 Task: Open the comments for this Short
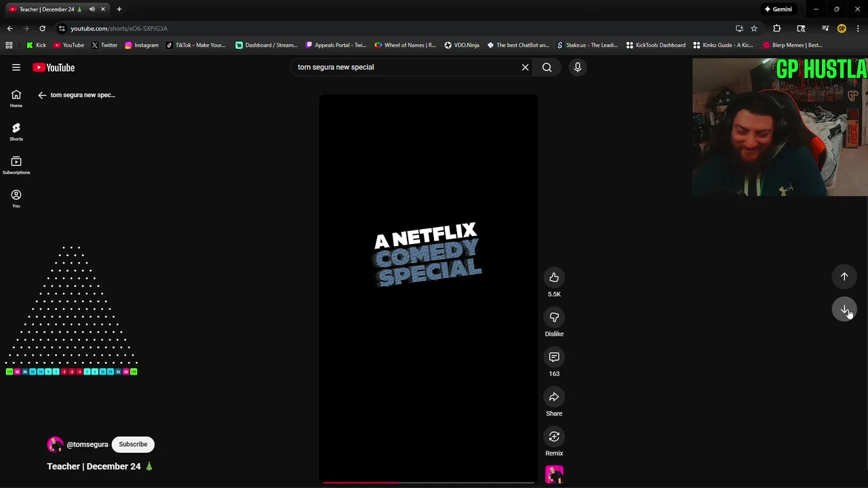(554, 357)
